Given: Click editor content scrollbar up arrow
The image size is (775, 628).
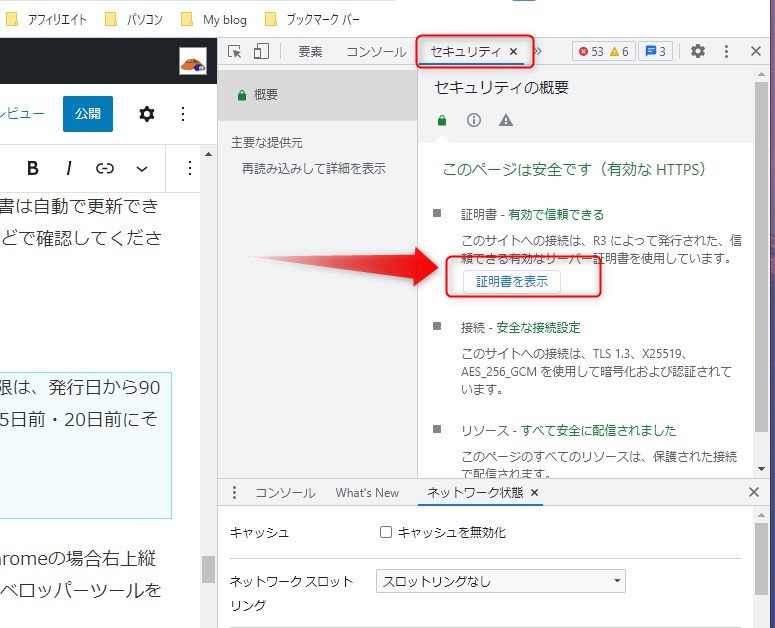Looking at the screenshot, I should (209, 155).
